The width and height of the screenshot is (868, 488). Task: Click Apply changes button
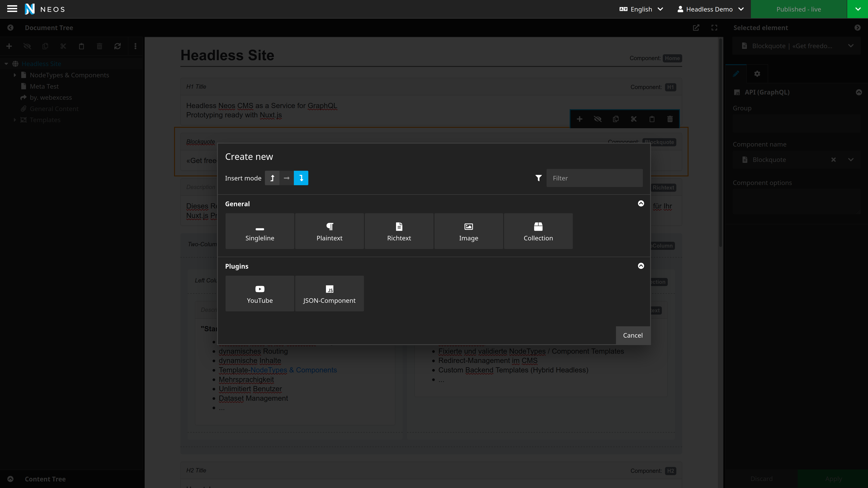coord(833,479)
